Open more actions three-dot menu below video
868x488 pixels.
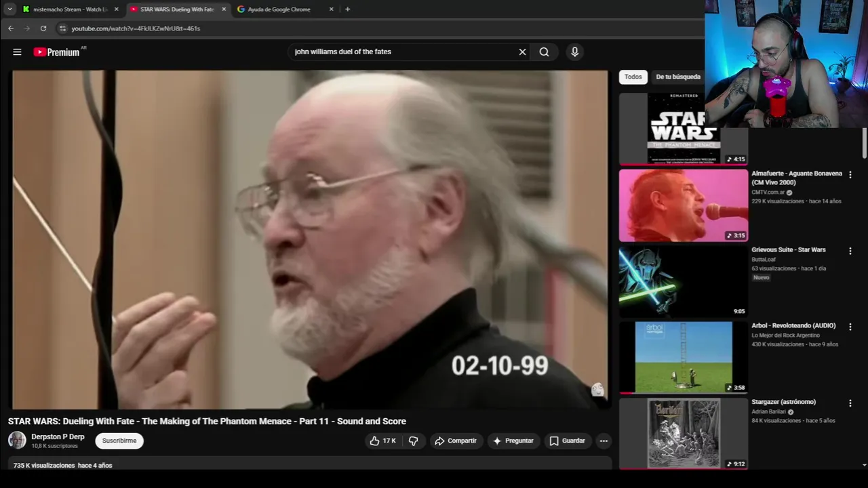(604, 441)
